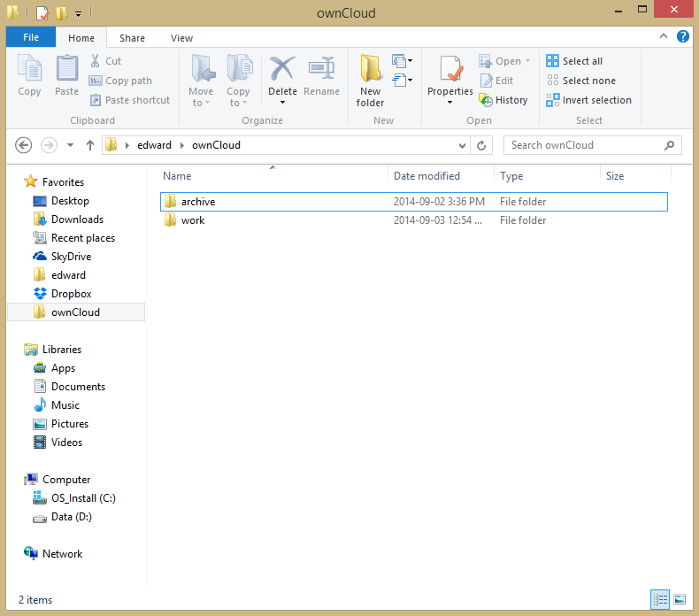699x616 pixels.
Task: Open the File menu
Action: pyautogui.click(x=30, y=38)
